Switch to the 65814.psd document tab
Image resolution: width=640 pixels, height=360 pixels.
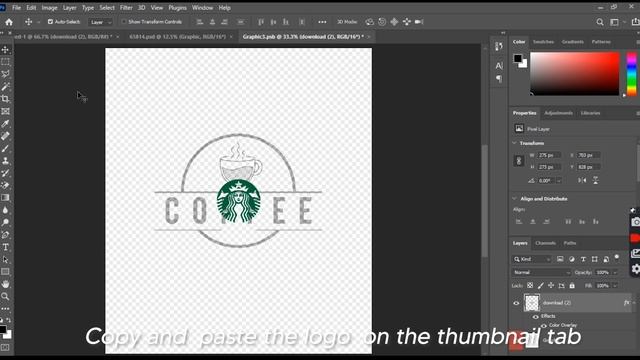point(178,37)
